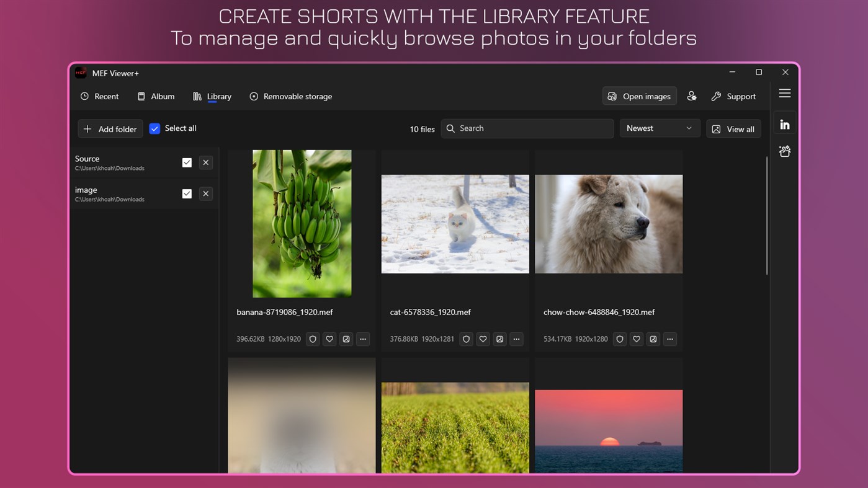Open the three-dot more options for chow-chow image
The image size is (868, 488).
[x=669, y=339]
